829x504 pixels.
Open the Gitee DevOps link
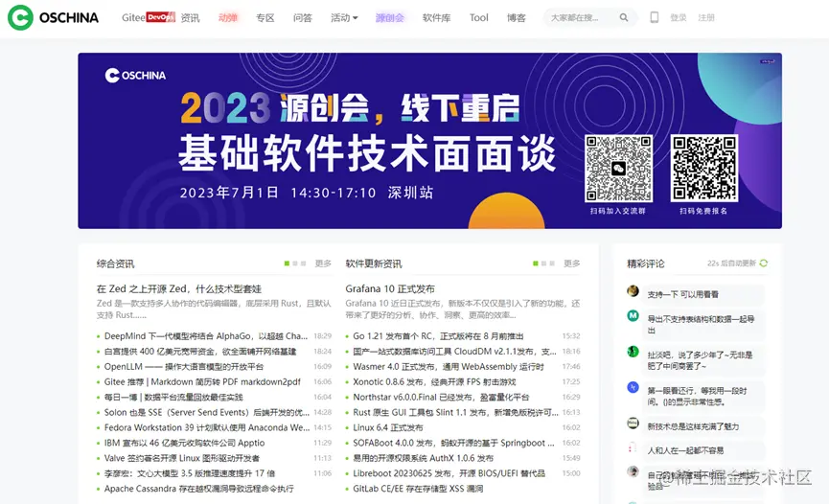[148, 17]
